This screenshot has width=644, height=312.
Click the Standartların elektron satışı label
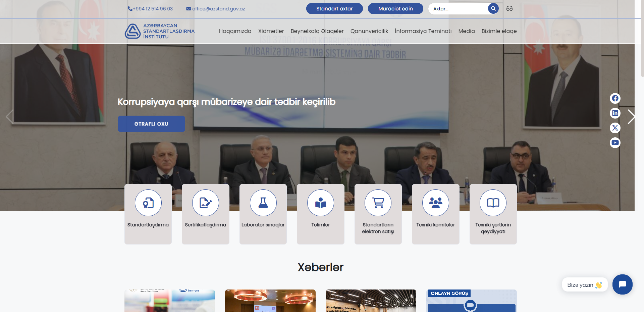pos(378,228)
